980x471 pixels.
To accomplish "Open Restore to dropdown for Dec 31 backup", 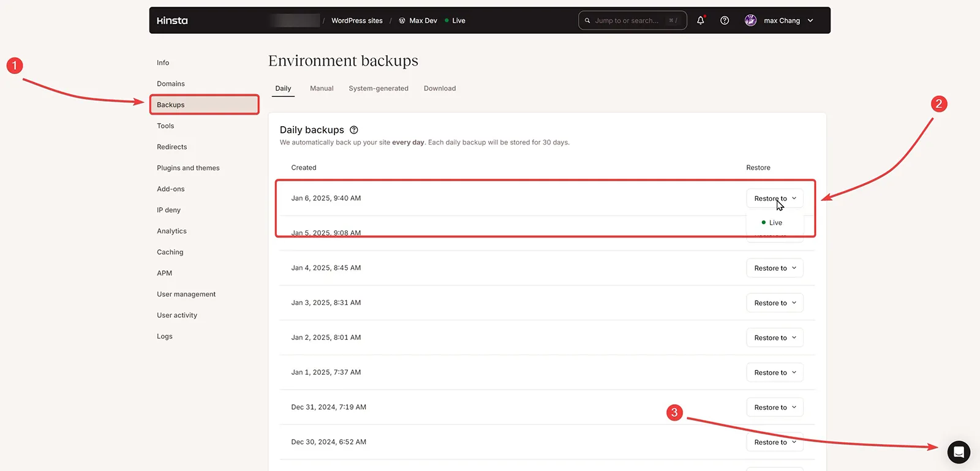I will (775, 408).
